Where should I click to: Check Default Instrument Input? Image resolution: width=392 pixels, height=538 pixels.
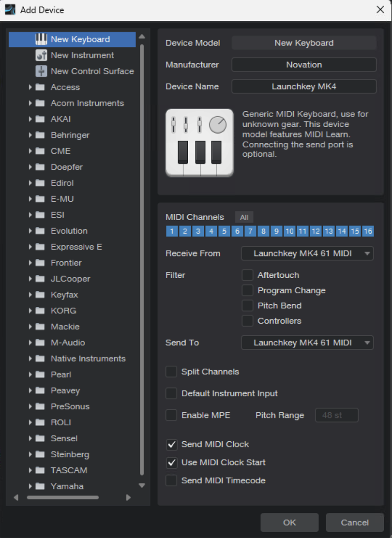pyautogui.click(x=171, y=393)
